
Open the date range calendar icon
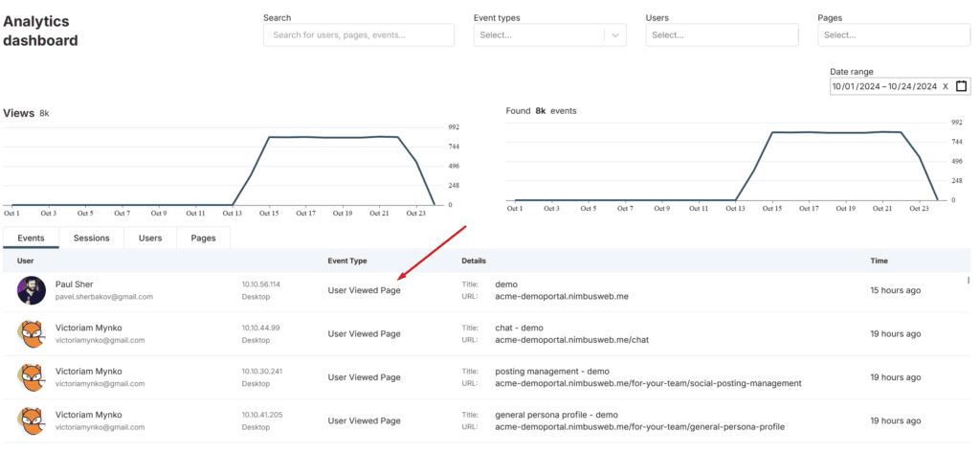pos(961,86)
